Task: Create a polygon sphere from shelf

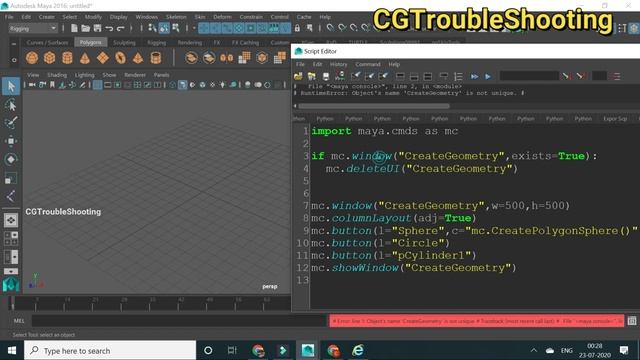Action: point(32,58)
